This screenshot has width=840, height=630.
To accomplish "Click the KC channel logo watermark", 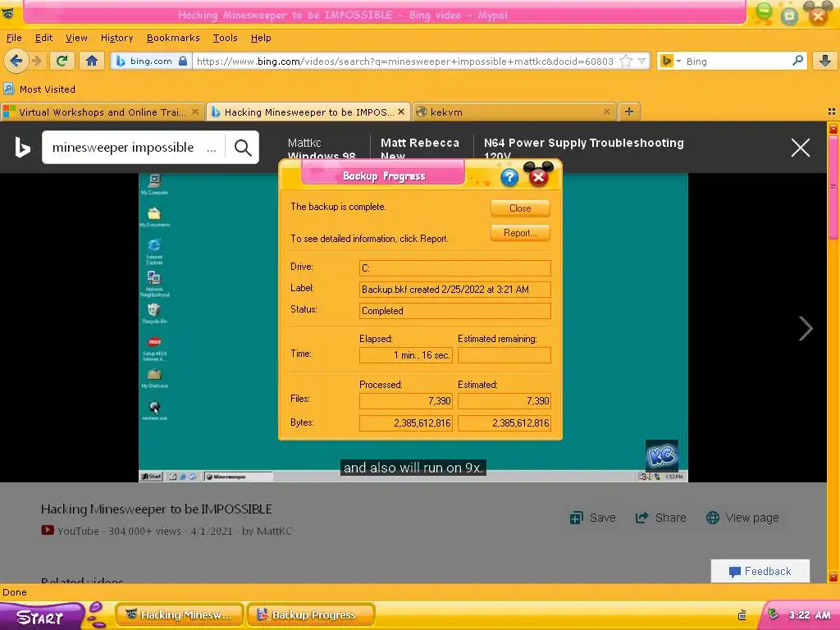I will coord(662,456).
